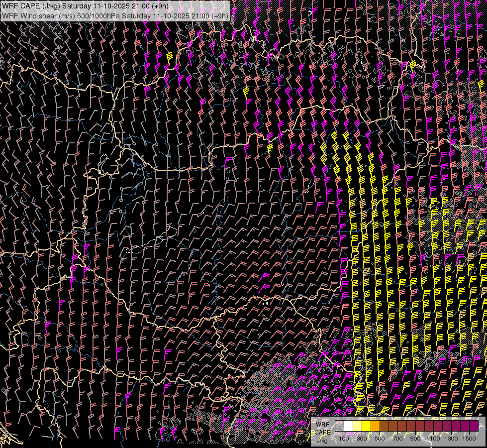Pick the pale yellow CAPE legend swatch

(x=358, y=426)
